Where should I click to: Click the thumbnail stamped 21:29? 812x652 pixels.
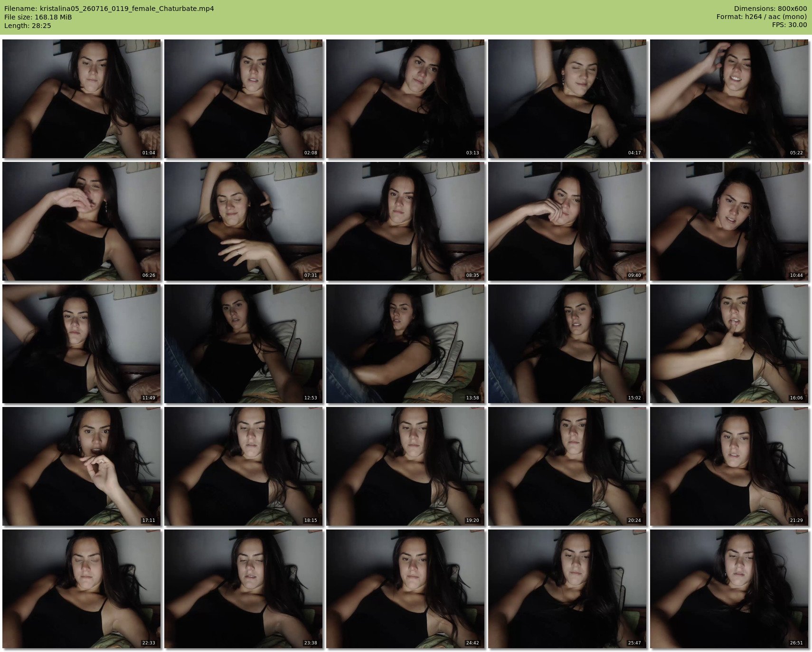coord(729,466)
